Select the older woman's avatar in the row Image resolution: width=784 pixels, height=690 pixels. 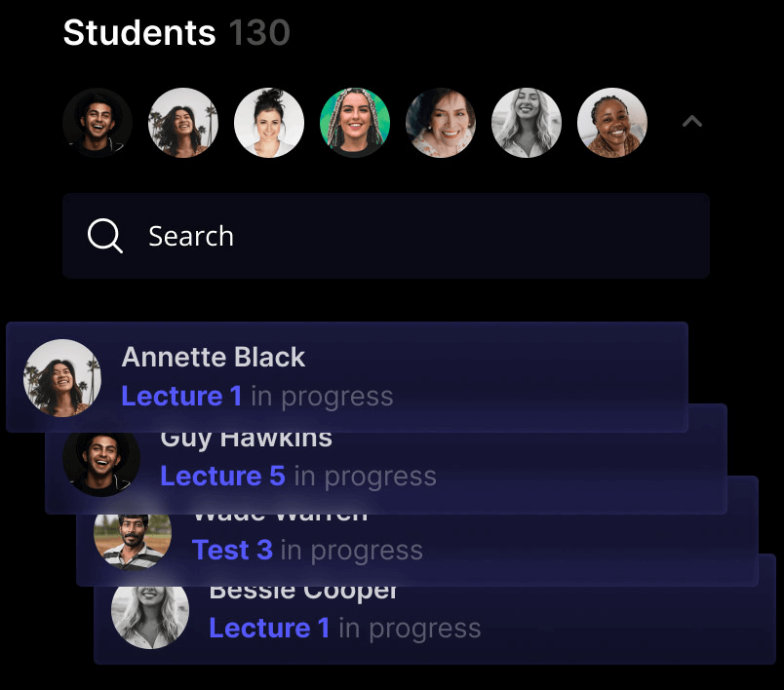[x=441, y=123]
